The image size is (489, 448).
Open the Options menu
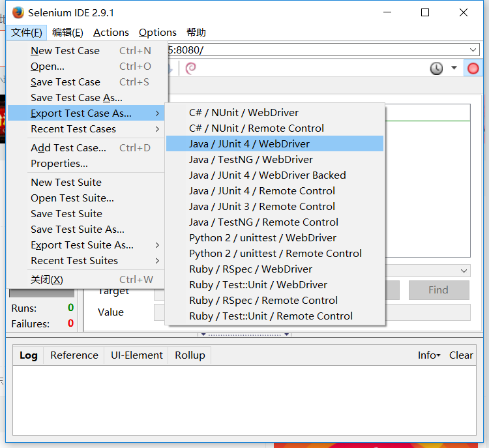pyautogui.click(x=158, y=33)
